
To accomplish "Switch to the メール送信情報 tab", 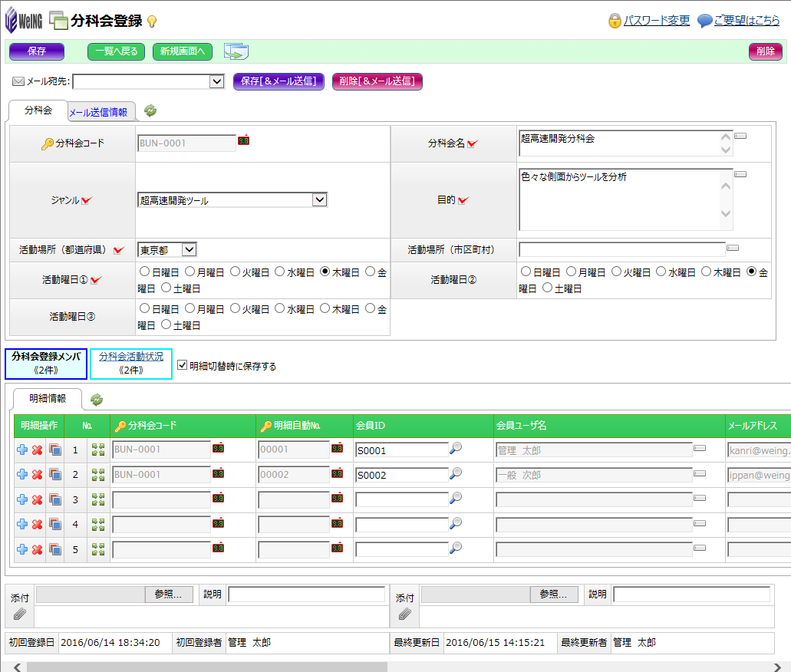I will tap(98, 112).
